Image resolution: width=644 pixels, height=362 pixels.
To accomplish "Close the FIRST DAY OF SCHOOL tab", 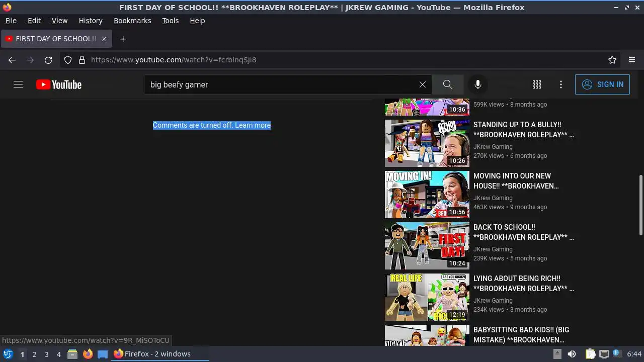I will coord(104,39).
